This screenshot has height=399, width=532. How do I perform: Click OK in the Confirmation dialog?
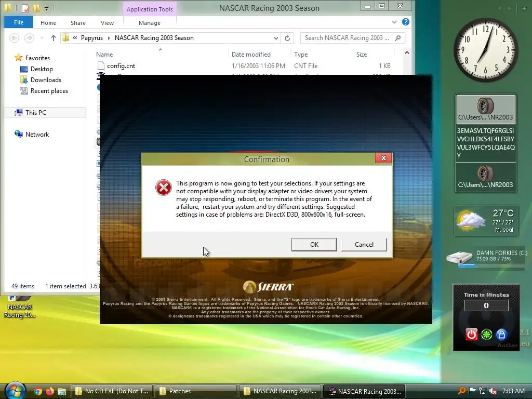(x=314, y=244)
